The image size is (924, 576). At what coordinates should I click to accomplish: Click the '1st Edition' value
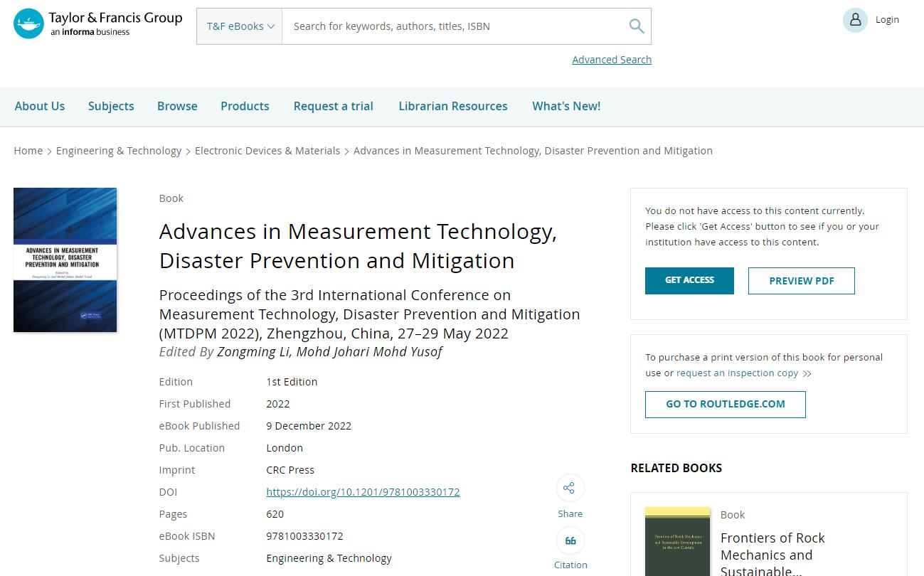point(292,382)
